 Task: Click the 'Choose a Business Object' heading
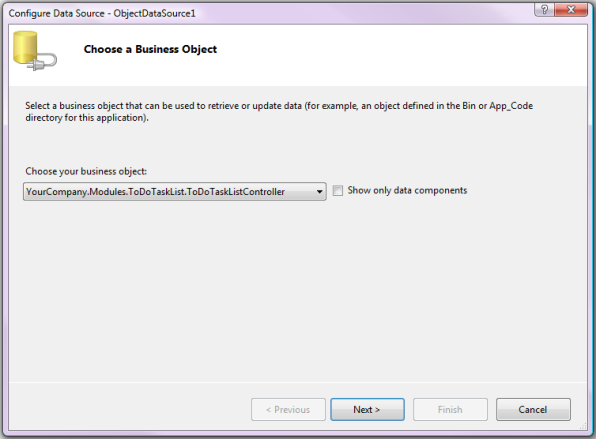coord(150,49)
